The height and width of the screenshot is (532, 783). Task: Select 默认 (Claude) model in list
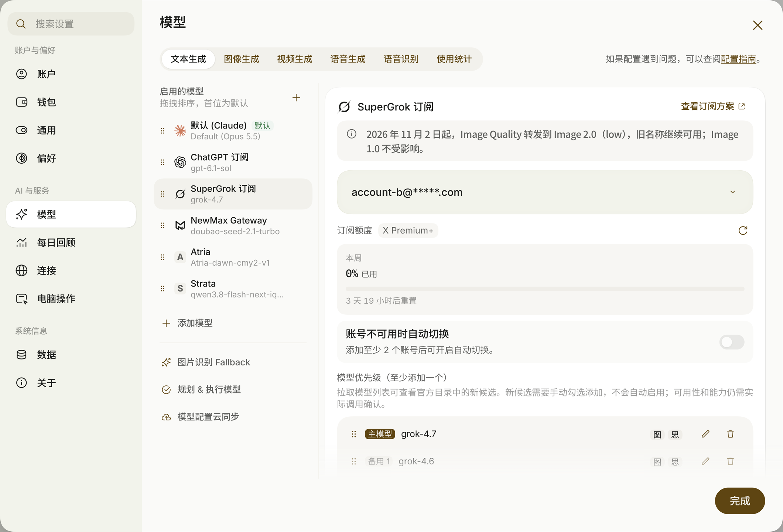(233, 131)
